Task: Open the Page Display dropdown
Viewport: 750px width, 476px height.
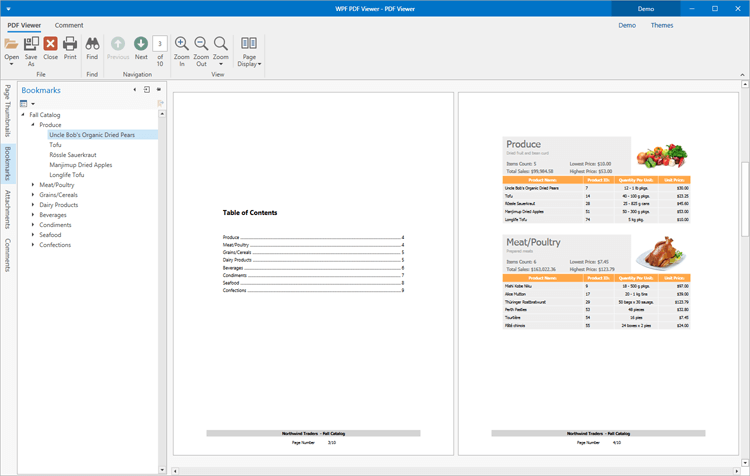Action: (249, 50)
